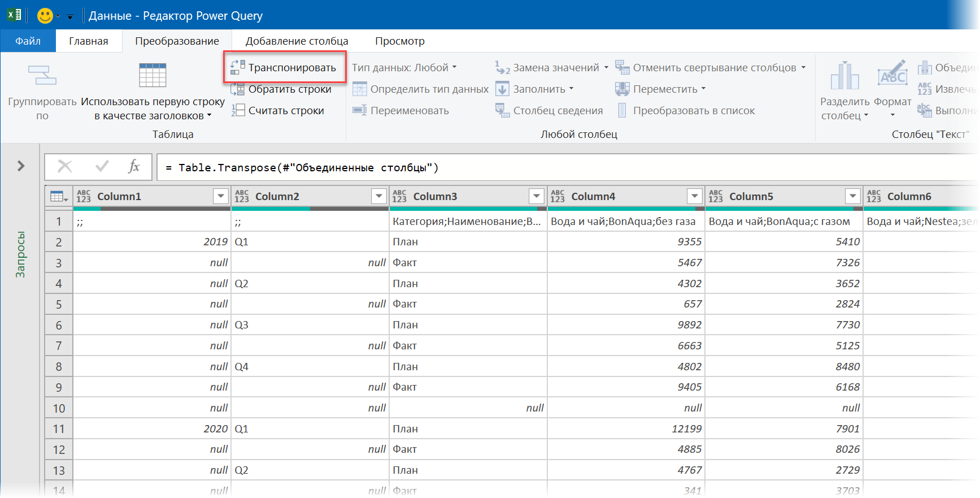Click Unpivot Columns icon
The image size is (980, 498).
coord(622,67)
